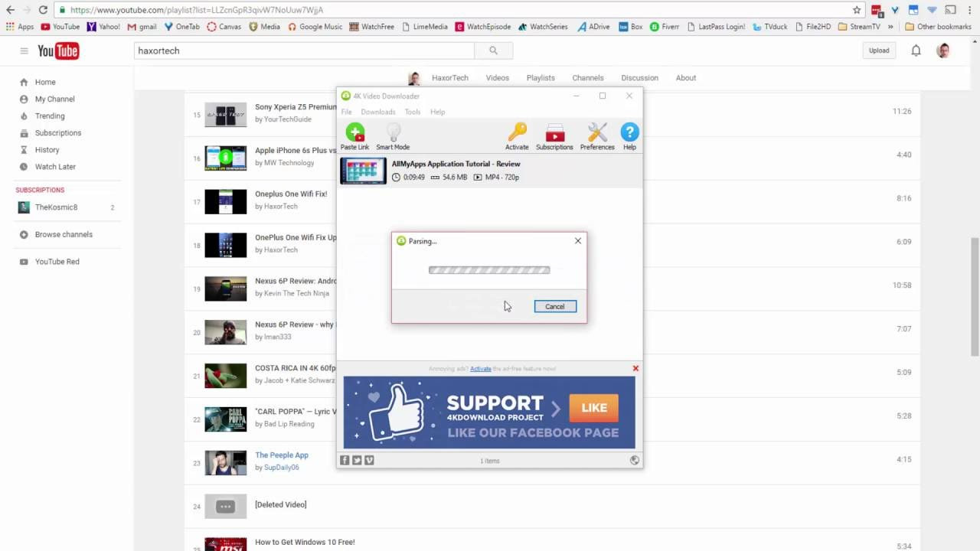The width and height of the screenshot is (980, 551).
Task: Click Sony Xperia Z5 Premium video thumbnail
Action: click(x=225, y=115)
